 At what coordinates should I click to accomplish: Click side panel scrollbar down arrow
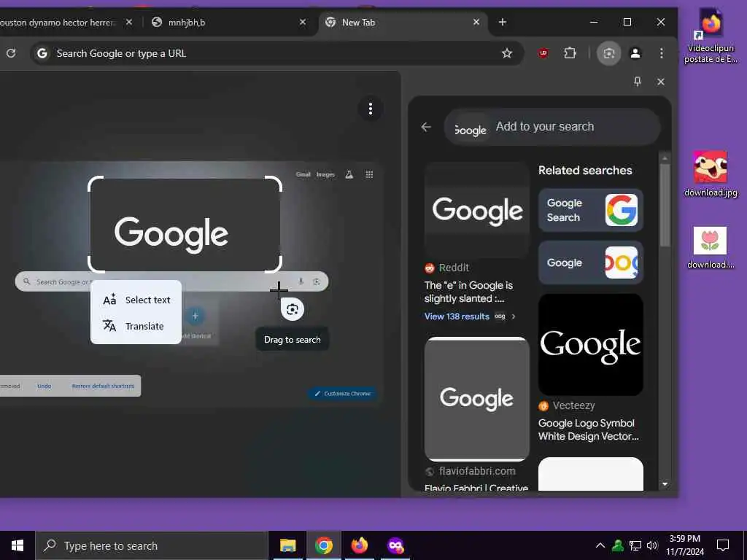click(x=665, y=484)
